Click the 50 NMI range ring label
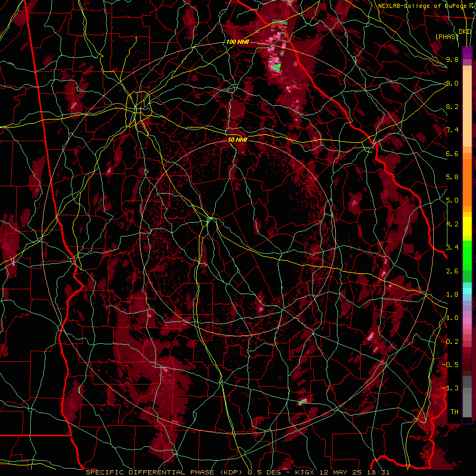Image resolution: width=476 pixels, height=476 pixels. coord(237,140)
